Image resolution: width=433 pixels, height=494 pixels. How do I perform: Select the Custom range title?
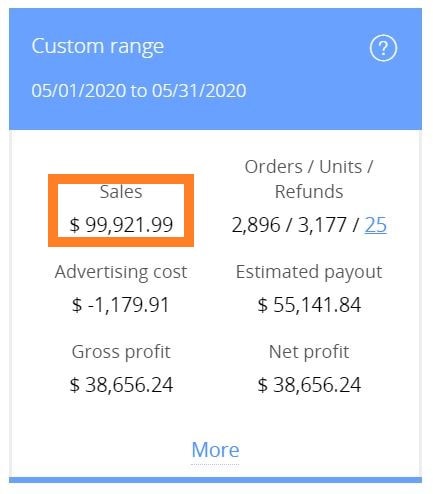pos(98,46)
